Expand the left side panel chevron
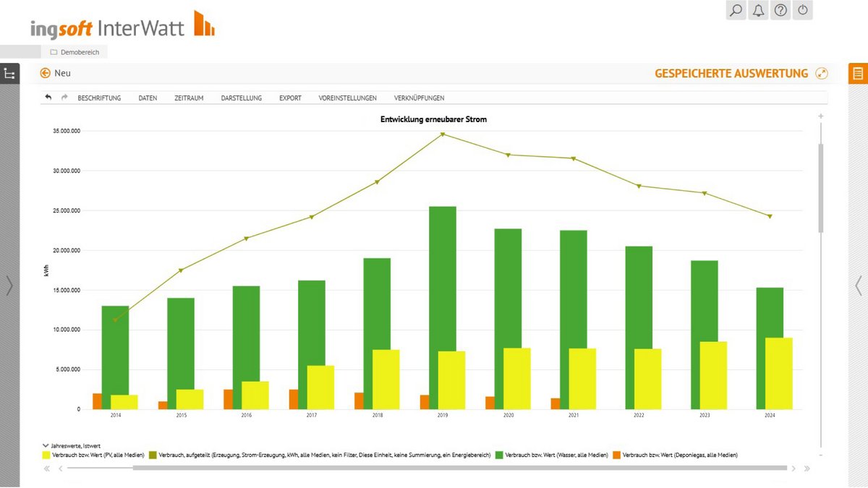The image size is (868, 488). coord(9,286)
